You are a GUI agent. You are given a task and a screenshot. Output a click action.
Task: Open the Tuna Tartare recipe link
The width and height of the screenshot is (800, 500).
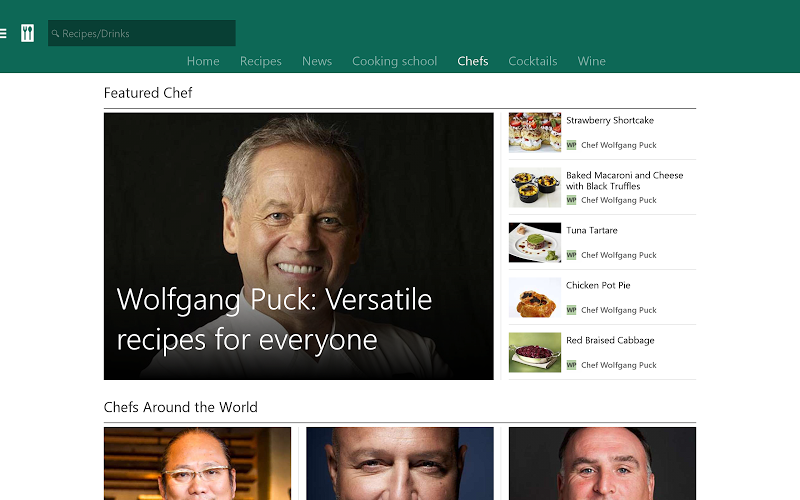592,231
